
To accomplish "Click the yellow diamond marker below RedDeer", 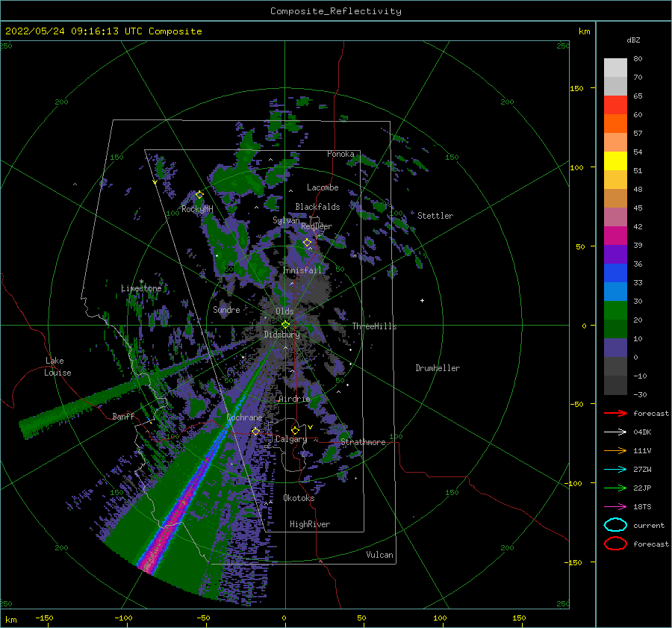I will pos(307,243).
